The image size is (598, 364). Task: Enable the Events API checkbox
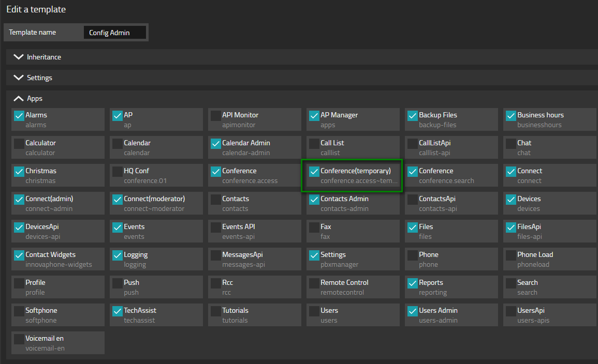pos(216,228)
